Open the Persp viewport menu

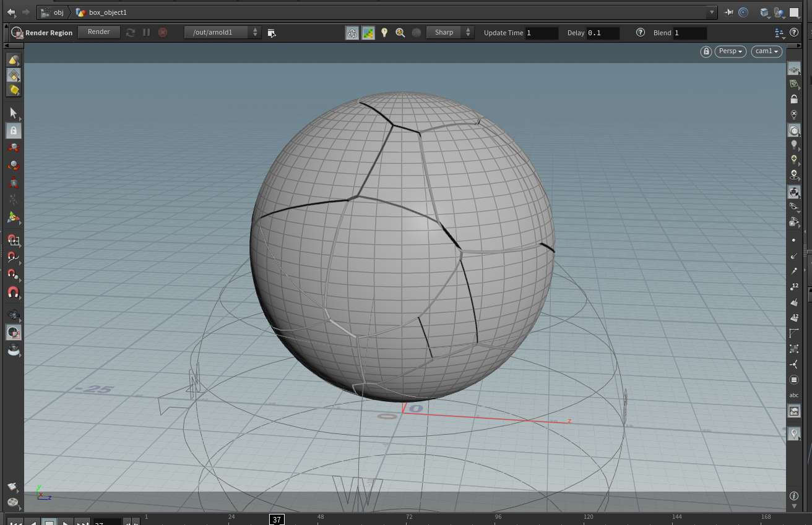click(731, 51)
